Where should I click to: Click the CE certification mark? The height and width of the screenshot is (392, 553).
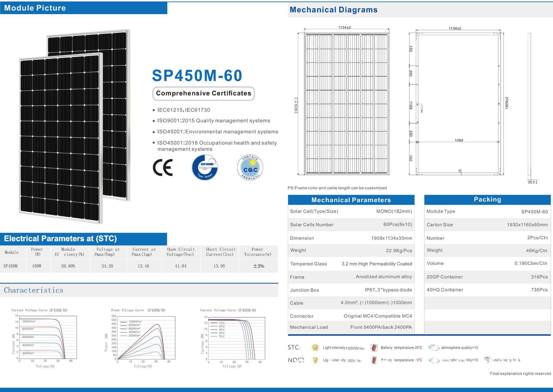click(x=163, y=167)
